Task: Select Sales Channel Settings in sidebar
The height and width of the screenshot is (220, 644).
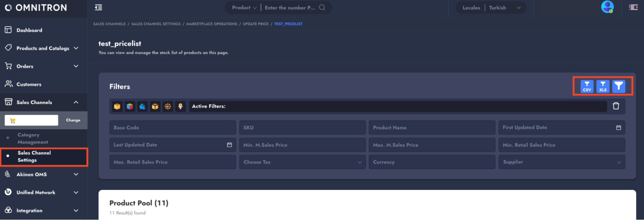Action: pyautogui.click(x=34, y=157)
